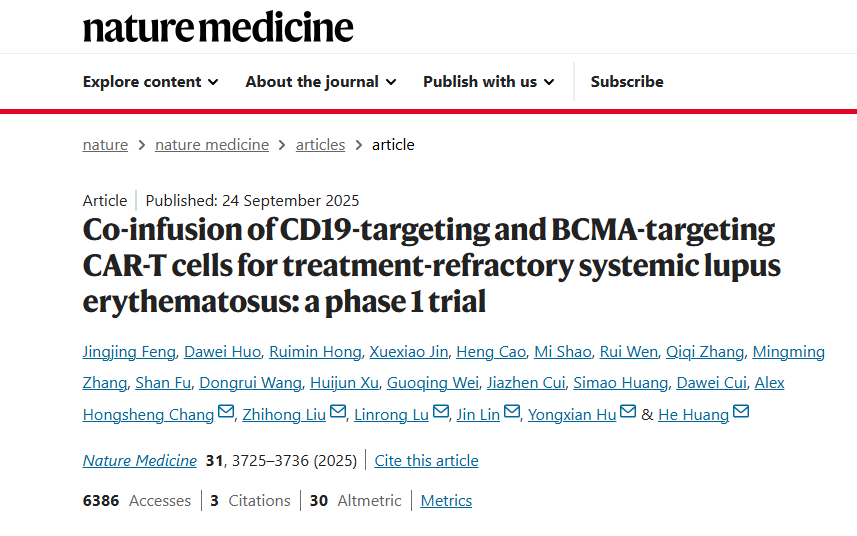The height and width of the screenshot is (536, 857).
Task: View article Metrics link
Action: 446,501
